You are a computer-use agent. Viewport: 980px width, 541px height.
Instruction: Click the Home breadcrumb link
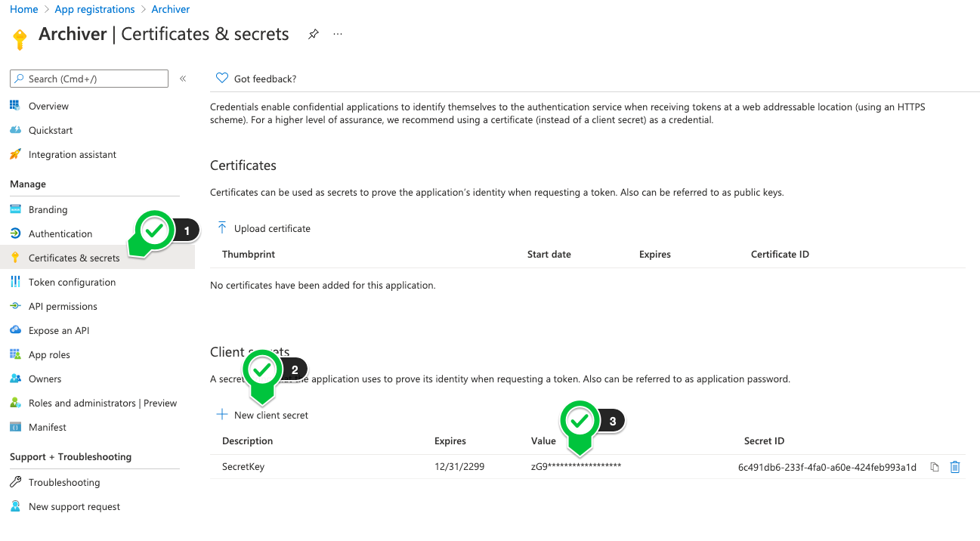24,9
